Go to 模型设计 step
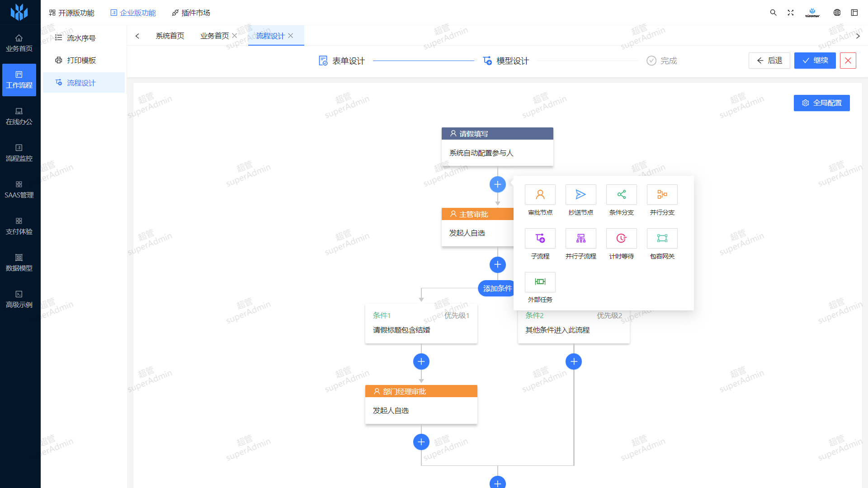The height and width of the screenshot is (488, 868). tap(506, 61)
